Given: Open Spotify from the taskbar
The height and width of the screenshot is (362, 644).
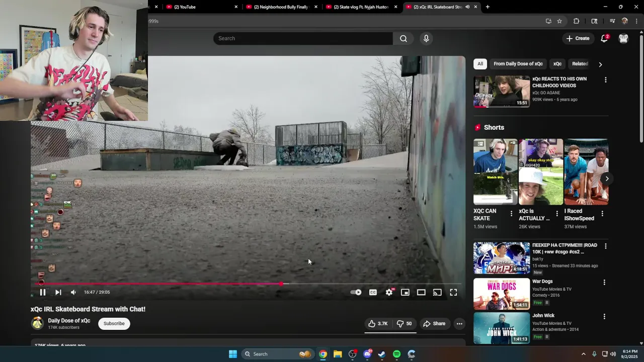Looking at the screenshot, I should point(396,354).
